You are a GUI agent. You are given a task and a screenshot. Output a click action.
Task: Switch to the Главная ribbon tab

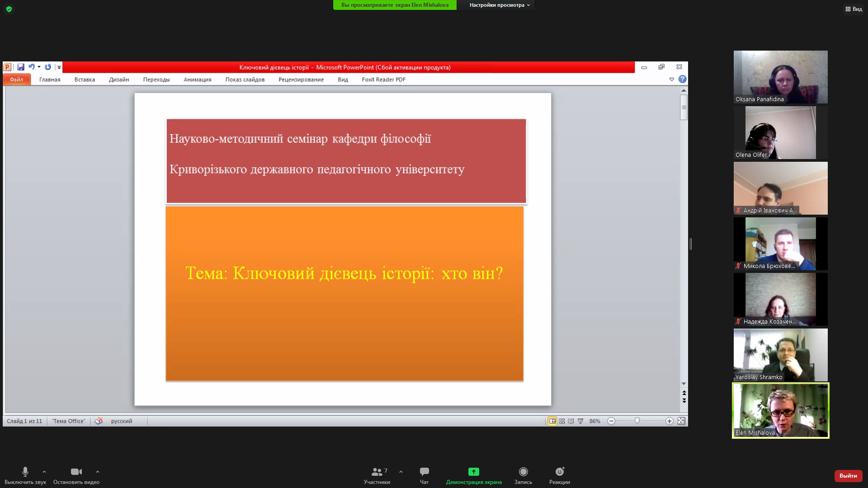pos(50,80)
